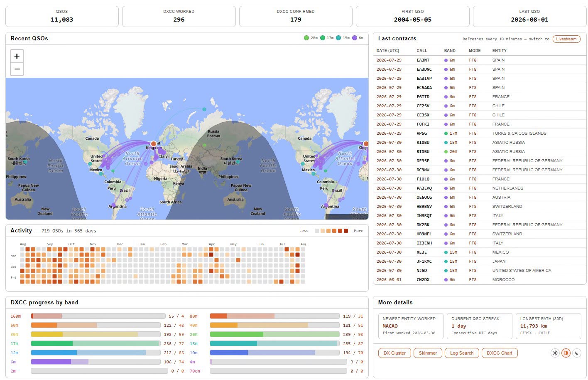
Task: Open the Skimmer page
Action: 428,353
